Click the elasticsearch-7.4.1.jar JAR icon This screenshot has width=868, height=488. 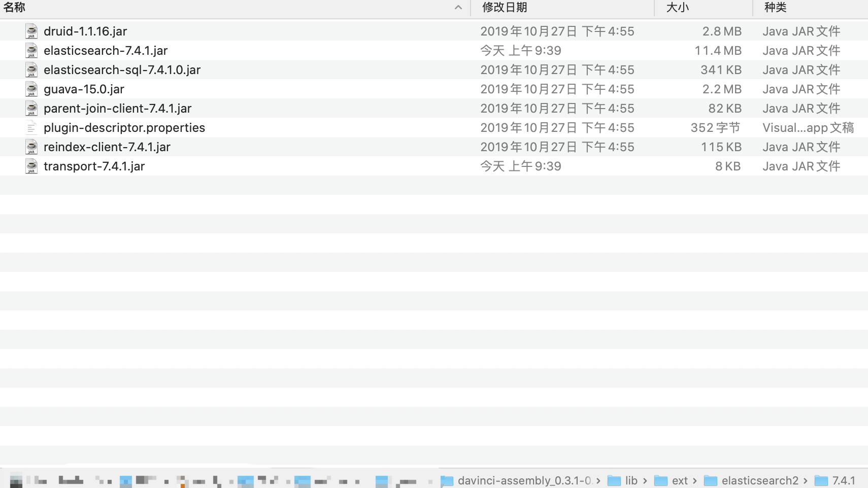(x=31, y=50)
